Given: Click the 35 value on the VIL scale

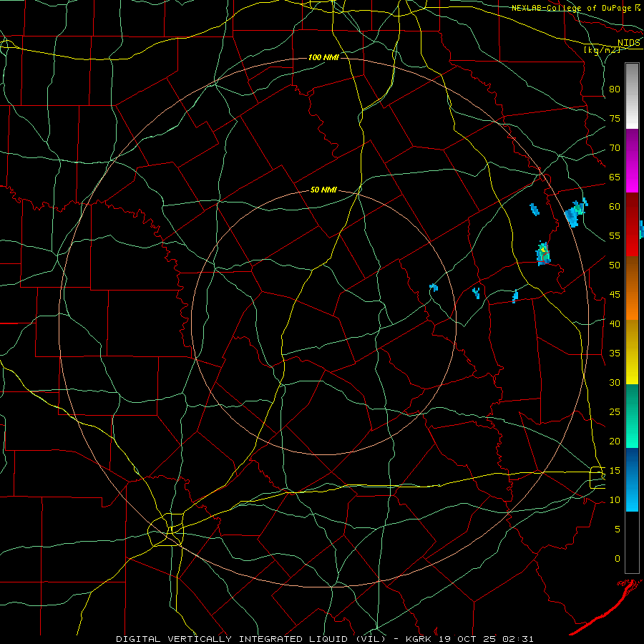Looking at the screenshot, I should point(615,353).
